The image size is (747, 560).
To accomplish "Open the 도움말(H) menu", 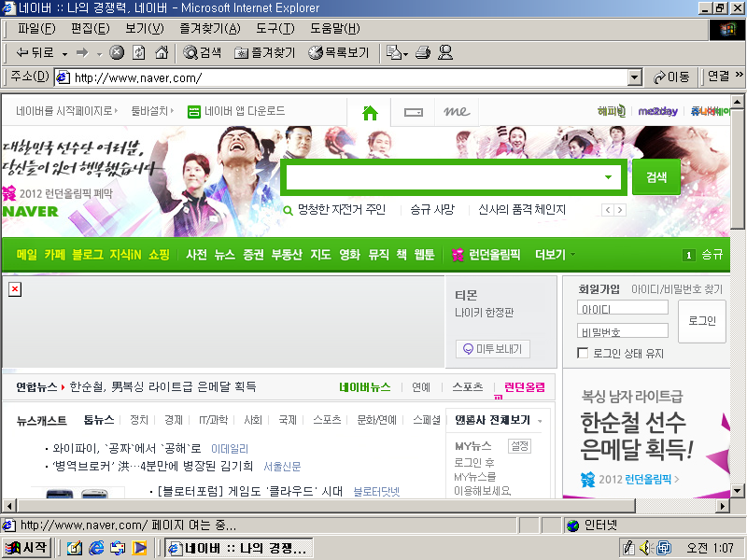I will pos(335,29).
